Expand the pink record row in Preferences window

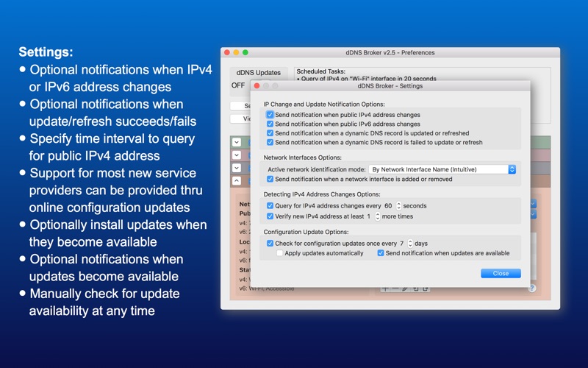coord(237,155)
